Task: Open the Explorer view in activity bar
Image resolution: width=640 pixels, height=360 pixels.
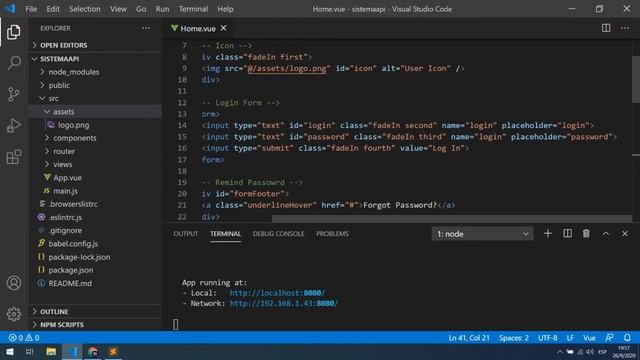Action: point(13,32)
